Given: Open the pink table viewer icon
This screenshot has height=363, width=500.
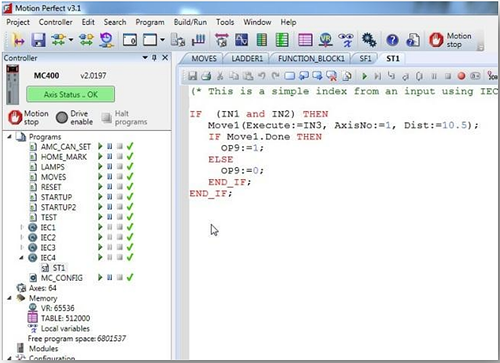Looking at the screenshot, I should [x=305, y=40].
